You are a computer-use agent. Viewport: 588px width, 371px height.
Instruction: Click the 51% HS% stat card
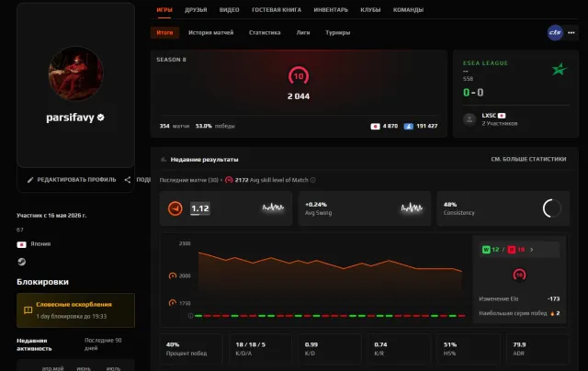click(469, 349)
